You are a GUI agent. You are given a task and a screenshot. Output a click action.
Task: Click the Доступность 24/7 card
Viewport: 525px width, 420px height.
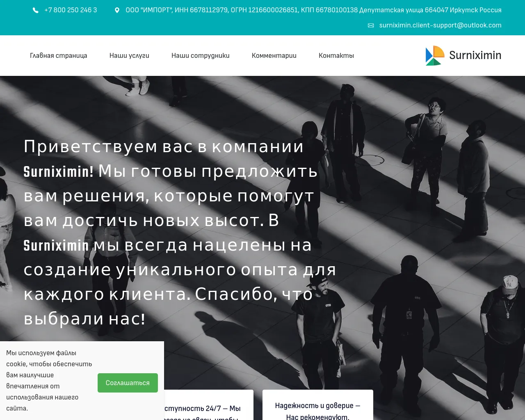(209, 405)
